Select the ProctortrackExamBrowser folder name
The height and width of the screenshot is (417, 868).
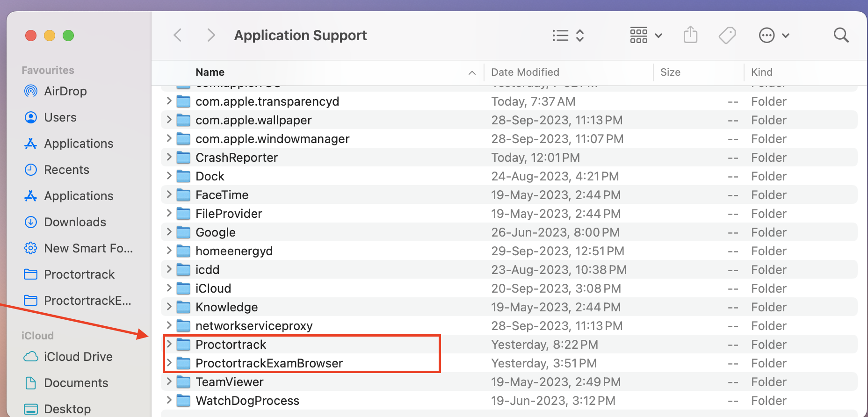click(x=269, y=363)
